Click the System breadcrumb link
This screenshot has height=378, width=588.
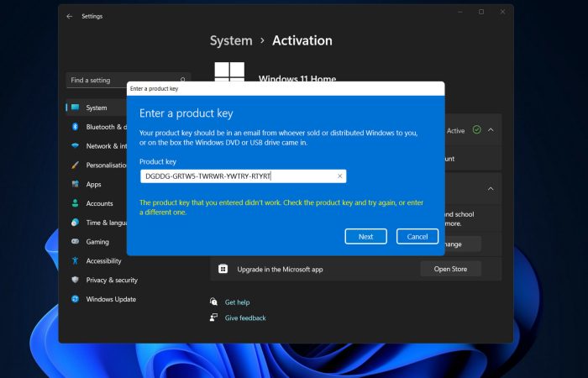[231, 40]
